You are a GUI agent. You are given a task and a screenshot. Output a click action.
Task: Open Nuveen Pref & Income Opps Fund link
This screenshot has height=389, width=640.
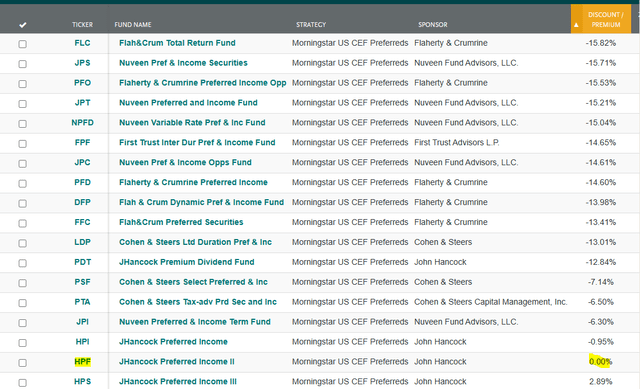[185, 162]
